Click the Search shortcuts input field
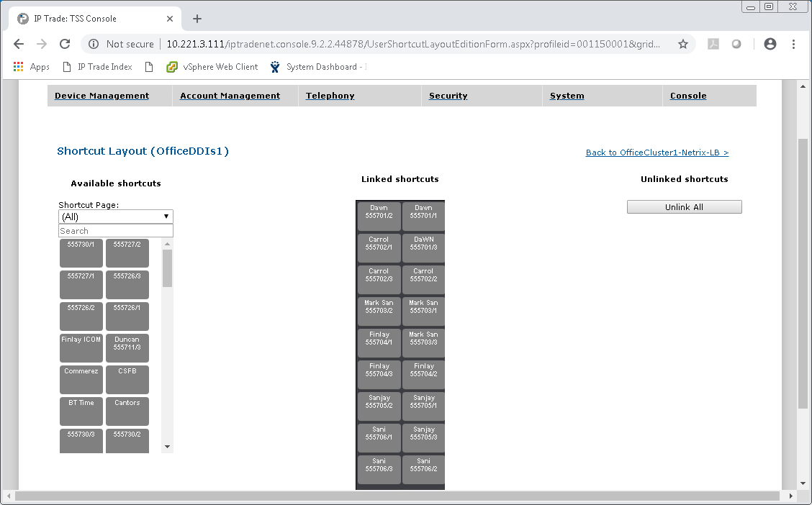The image size is (812, 505). pyautogui.click(x=115, y=230)
